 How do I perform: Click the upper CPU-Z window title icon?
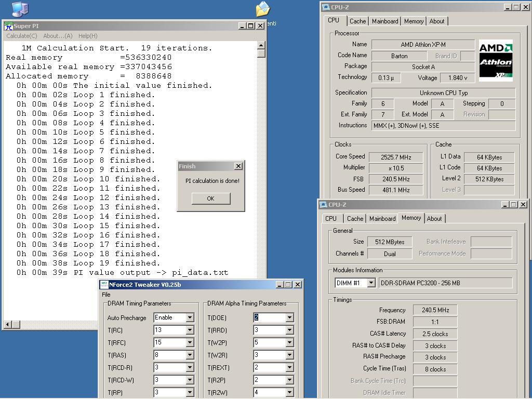[x=326, y=7]
